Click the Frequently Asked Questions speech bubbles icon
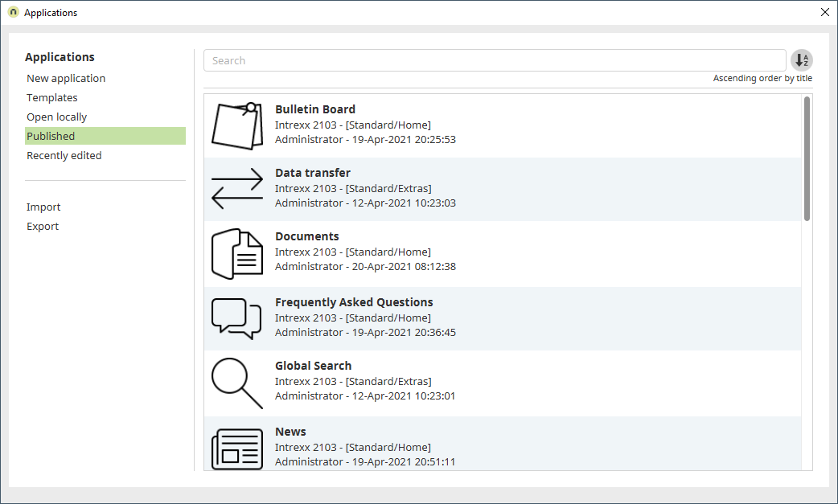The image size is (838, 504). click(237, 318)
